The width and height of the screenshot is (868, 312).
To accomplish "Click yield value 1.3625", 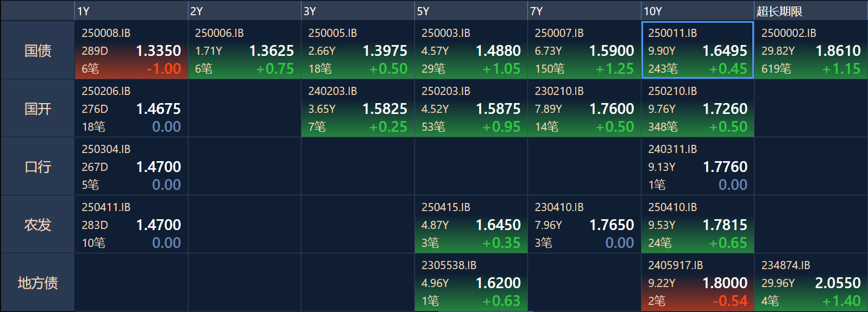I will click(x=272, y=51).
